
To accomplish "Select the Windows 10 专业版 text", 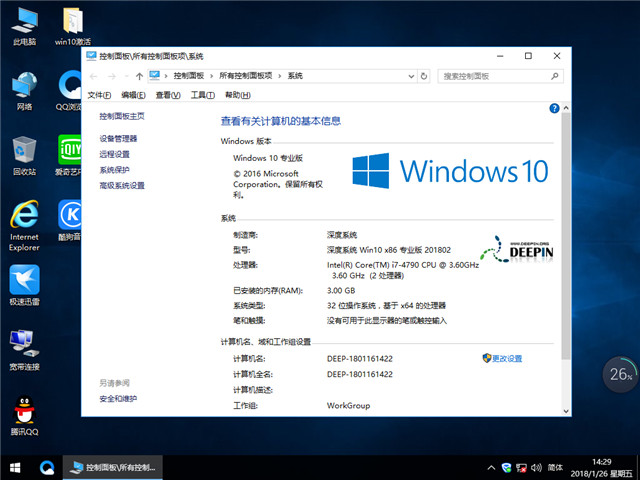I will pos(268,158).
